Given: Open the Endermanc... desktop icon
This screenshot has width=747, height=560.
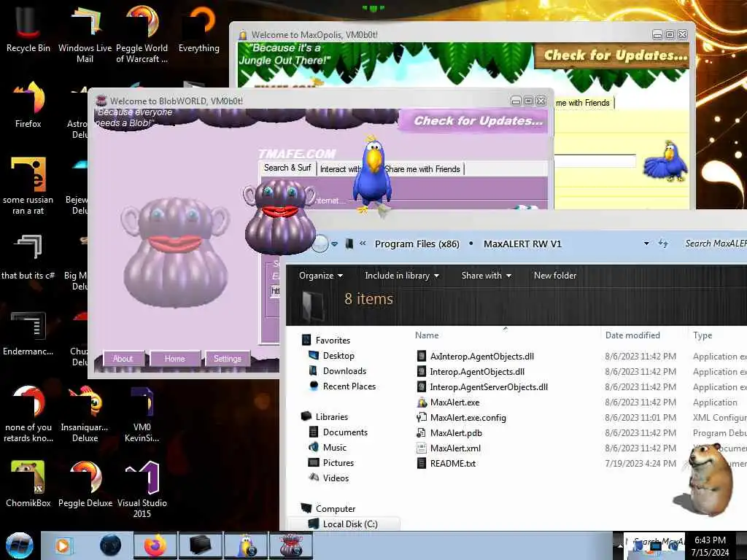Looking at the screenshot, I should click(x=28, y=332).
